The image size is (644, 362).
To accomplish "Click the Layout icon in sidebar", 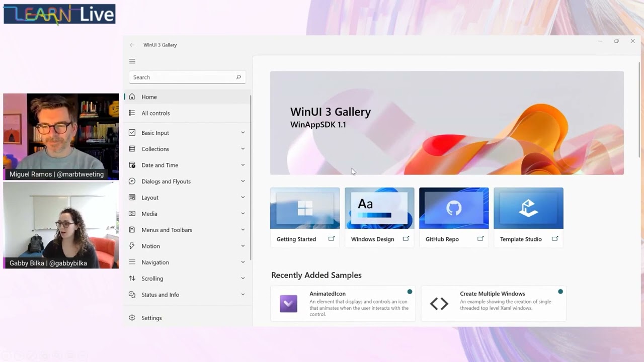I will coord(132,197).
